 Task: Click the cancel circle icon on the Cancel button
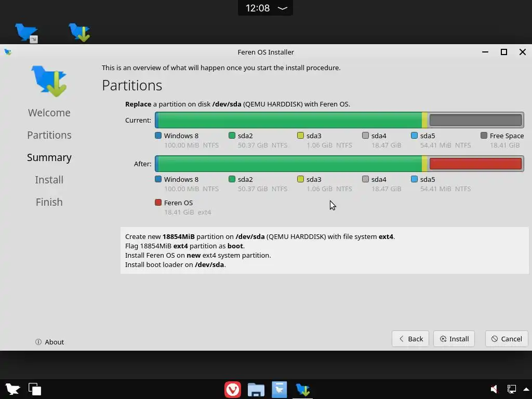[x=495, y=339]
